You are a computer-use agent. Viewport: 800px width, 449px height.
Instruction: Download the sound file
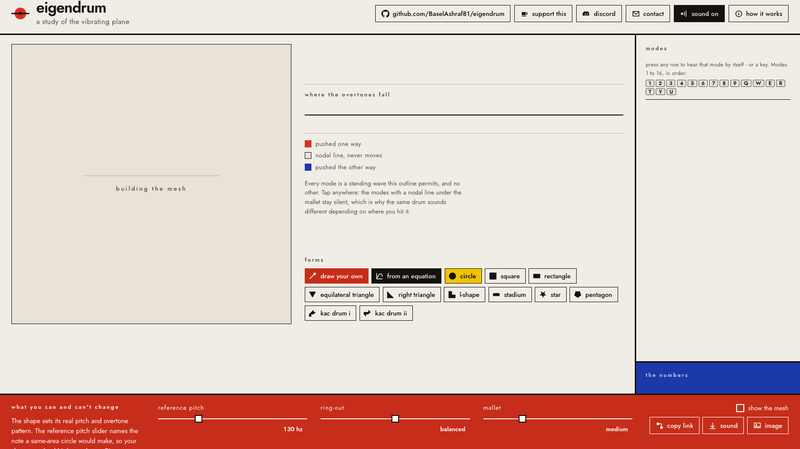tap(723, 426)
